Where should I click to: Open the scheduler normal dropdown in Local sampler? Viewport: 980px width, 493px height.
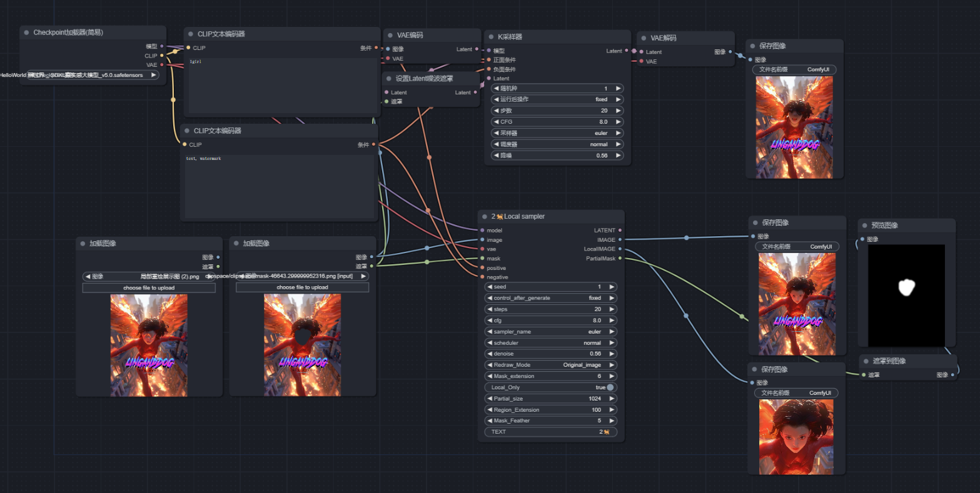(x=550, y=343)
